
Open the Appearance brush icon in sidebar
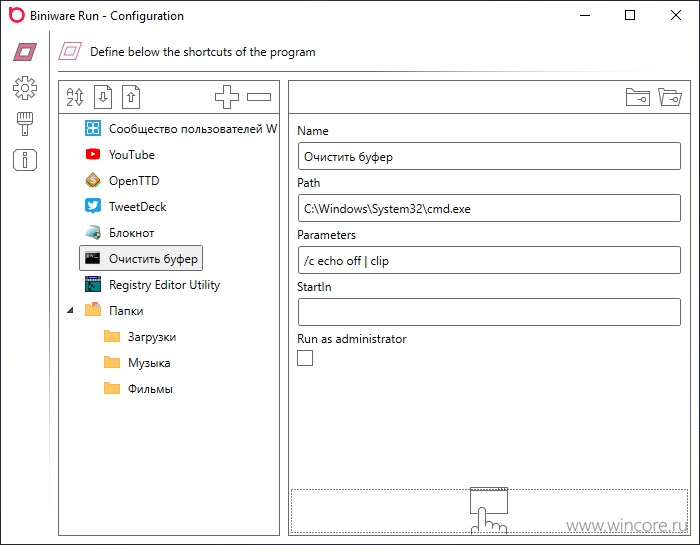25,124
